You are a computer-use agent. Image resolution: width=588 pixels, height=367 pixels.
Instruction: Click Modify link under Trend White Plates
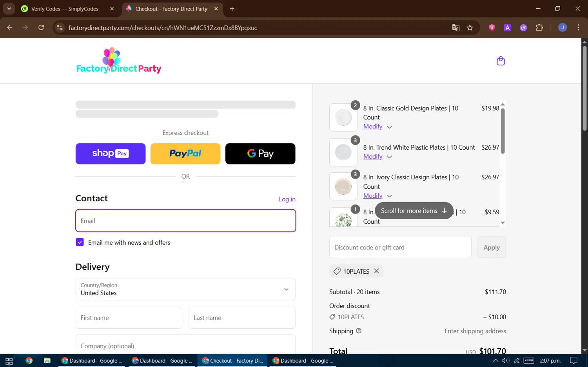pyautogui.click(x=373, y=156)
